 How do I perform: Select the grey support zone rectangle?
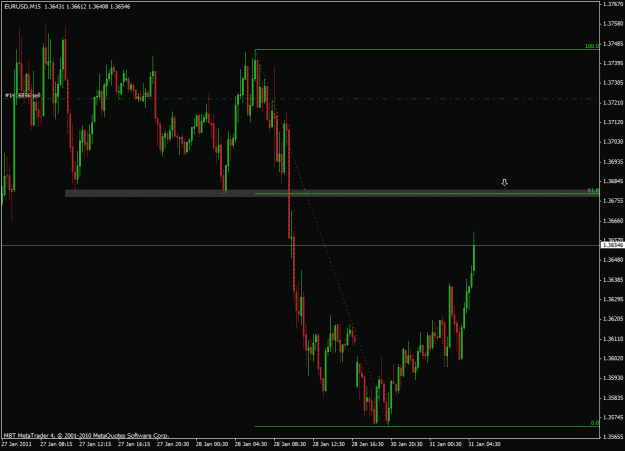coord(332,193)
